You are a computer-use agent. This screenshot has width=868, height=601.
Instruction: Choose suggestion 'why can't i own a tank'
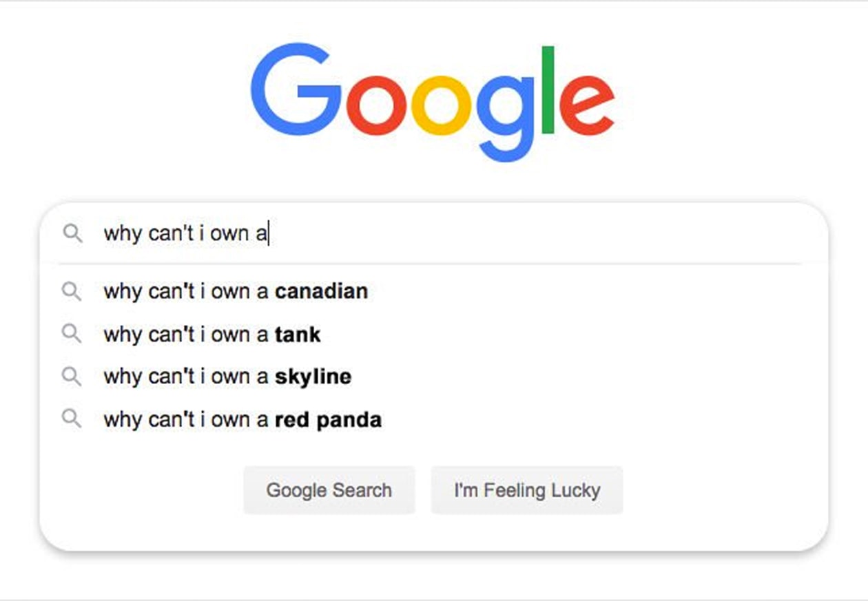click(x=434, y=334)
